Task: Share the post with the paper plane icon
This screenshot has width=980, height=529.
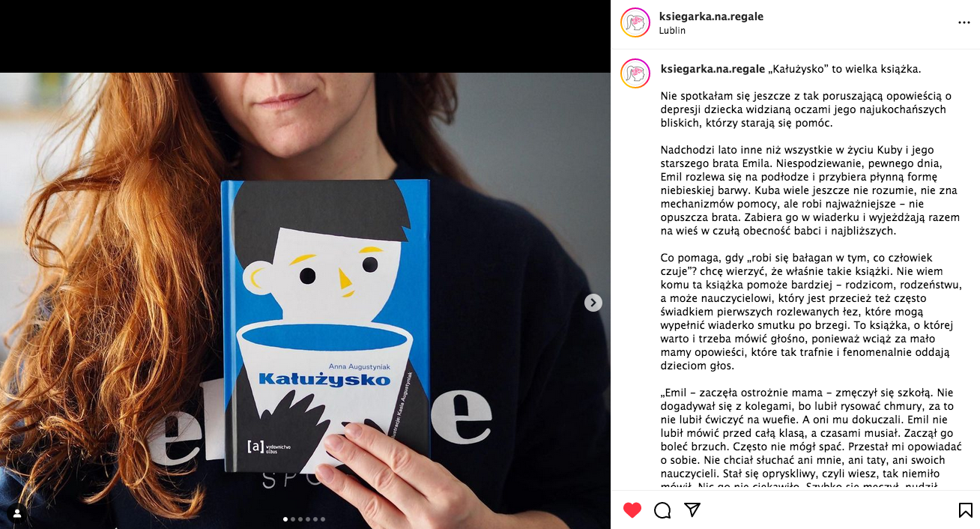Action: coord(692,510)
